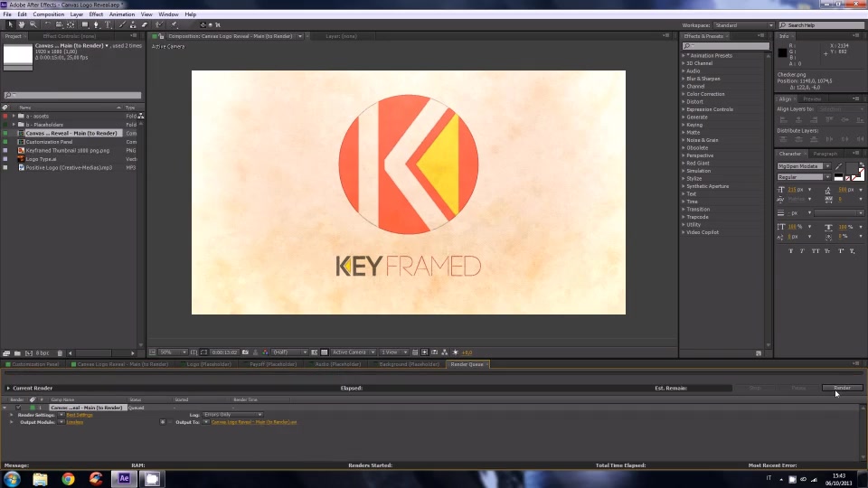This screenshot has width=868, height=488.
Task: Select the Hand tool
Action: [22, 25]
